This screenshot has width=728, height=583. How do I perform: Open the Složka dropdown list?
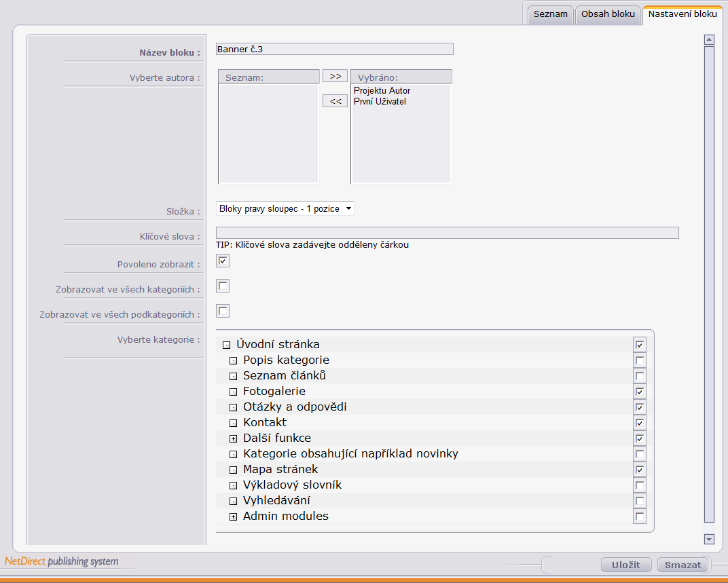click(285, 208)
